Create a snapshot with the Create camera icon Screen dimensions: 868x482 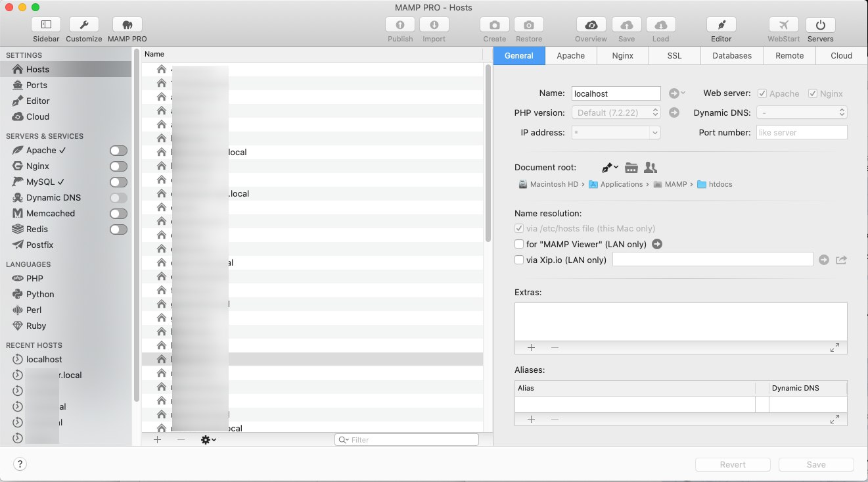[x=495, y=24]
